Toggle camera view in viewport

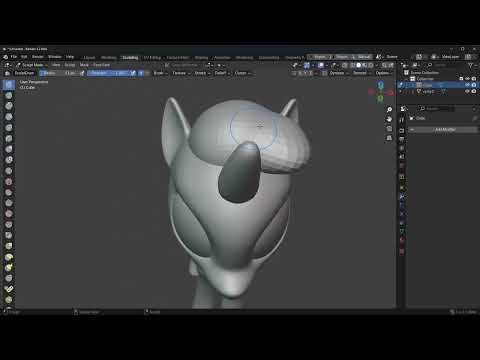click(389, 128)
